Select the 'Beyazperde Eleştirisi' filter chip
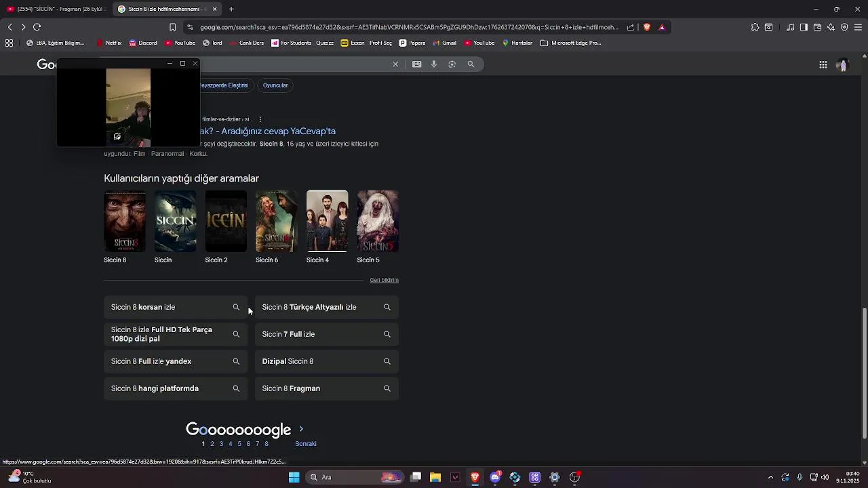 [x=224, y=85]
